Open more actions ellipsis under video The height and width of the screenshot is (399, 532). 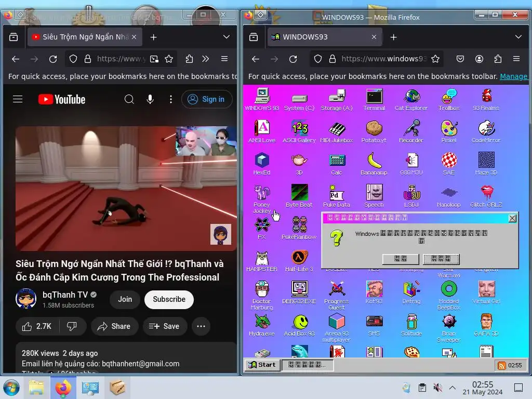(201, 326)
